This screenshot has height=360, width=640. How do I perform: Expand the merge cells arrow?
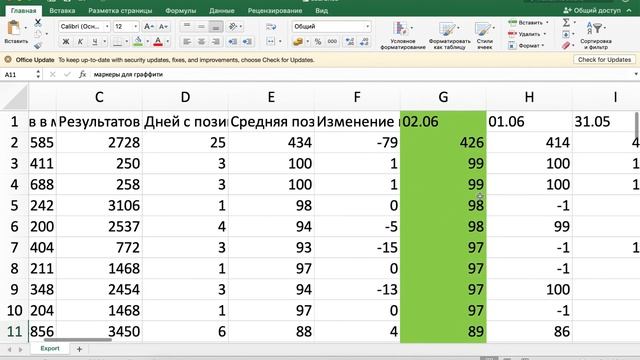coord(280,41)
